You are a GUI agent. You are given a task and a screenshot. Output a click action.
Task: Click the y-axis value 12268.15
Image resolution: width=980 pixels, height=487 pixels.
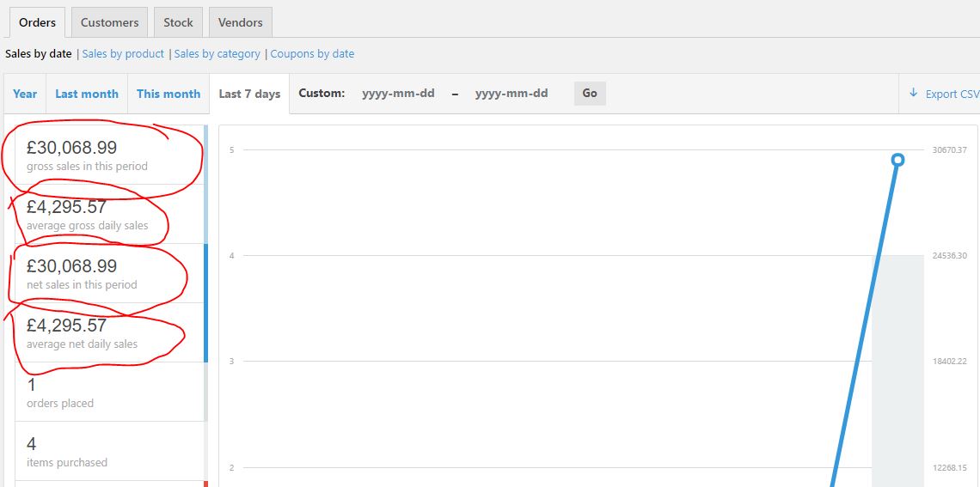click(949, 467)
